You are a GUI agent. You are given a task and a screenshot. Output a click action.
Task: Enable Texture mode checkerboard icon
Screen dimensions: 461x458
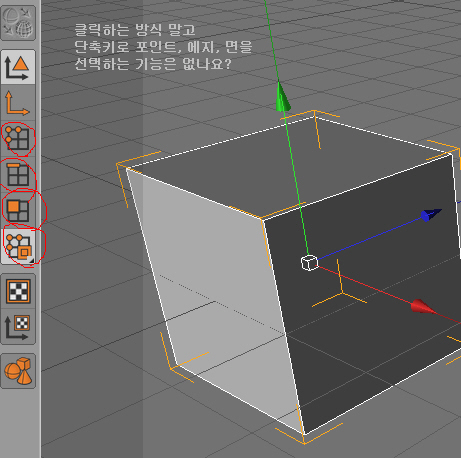[x=18, y=291]
